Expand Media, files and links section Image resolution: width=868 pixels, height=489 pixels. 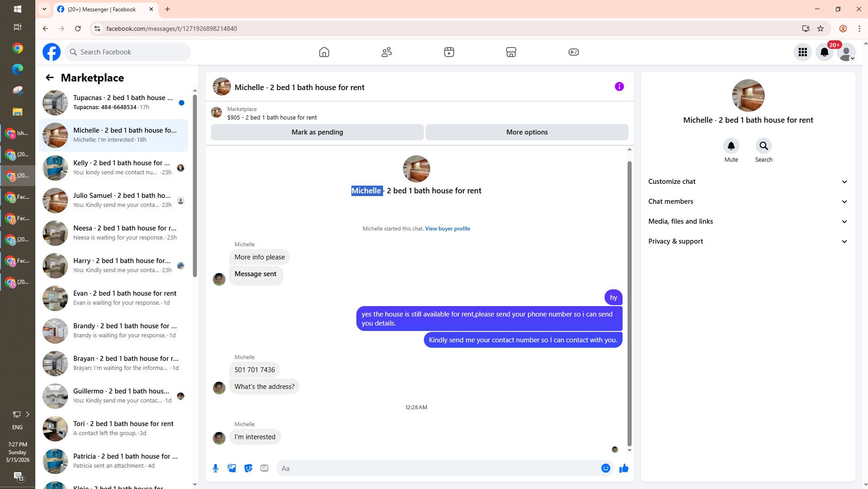(x=748, y=221)
